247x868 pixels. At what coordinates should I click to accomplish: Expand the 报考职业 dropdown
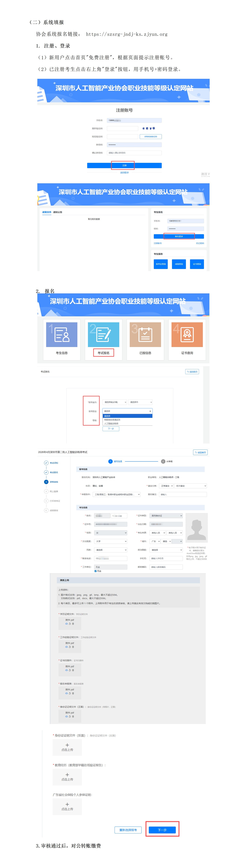coord(128,411)
